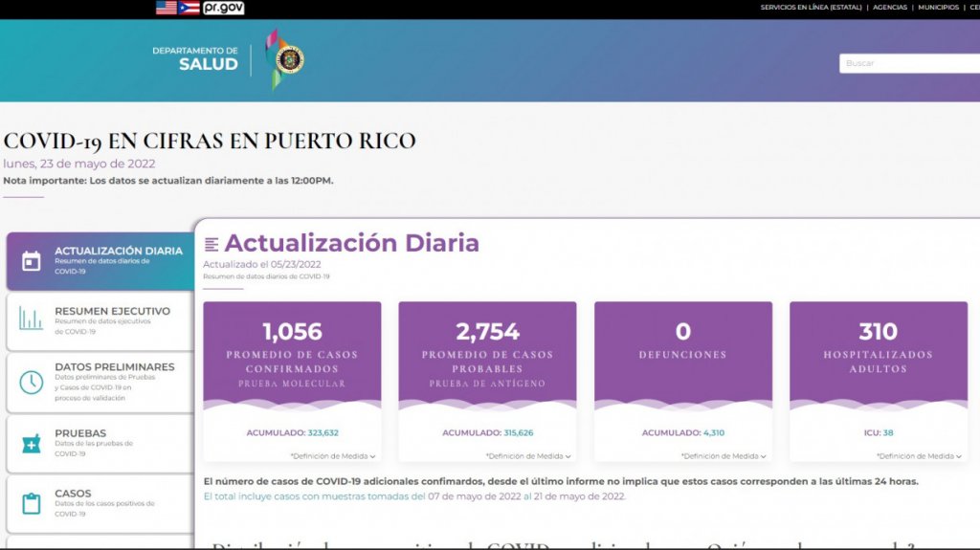
Task: Click accumulated value 323,632
Action: tap(323, 432)
